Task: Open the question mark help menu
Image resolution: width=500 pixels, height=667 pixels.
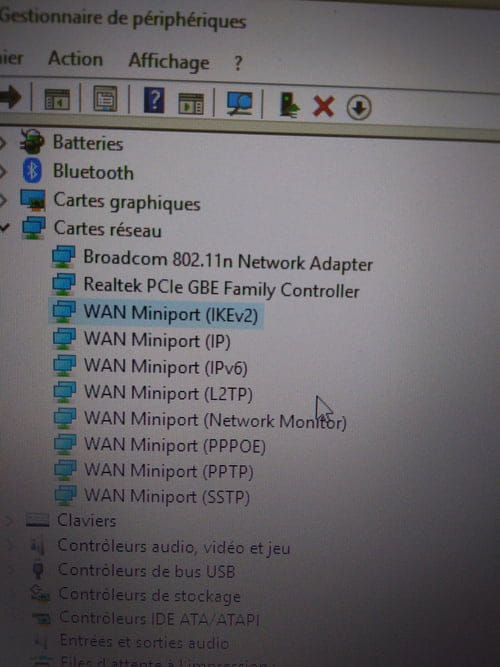Action: pyautogui.click(x=238, y=63)
